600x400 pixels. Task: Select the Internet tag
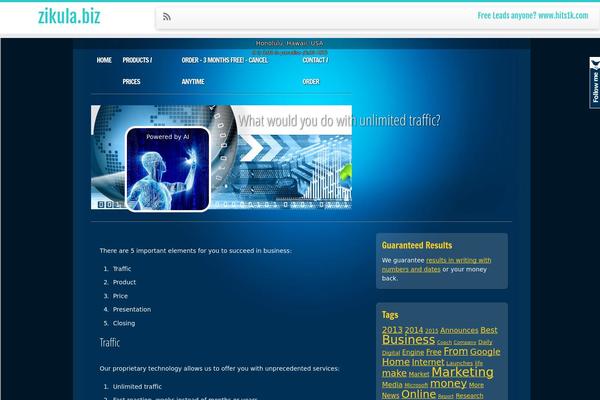(428, 362)
